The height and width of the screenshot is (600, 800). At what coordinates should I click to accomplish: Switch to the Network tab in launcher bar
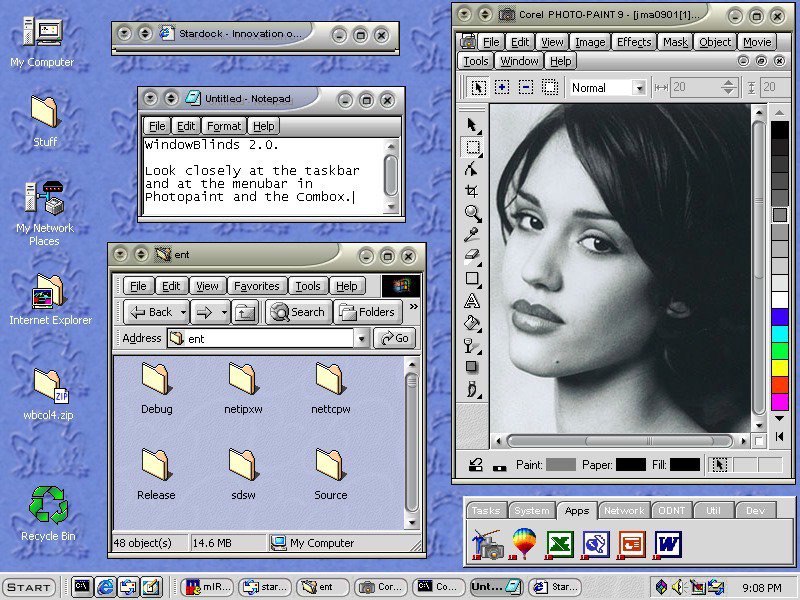click(x=623, y=510)
